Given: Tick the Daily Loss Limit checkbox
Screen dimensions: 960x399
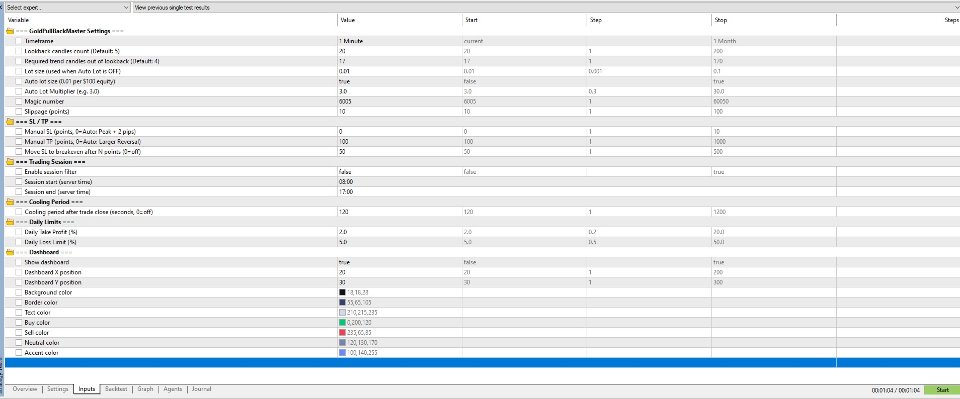Looking at the screenshot, I should coord(19,242).
